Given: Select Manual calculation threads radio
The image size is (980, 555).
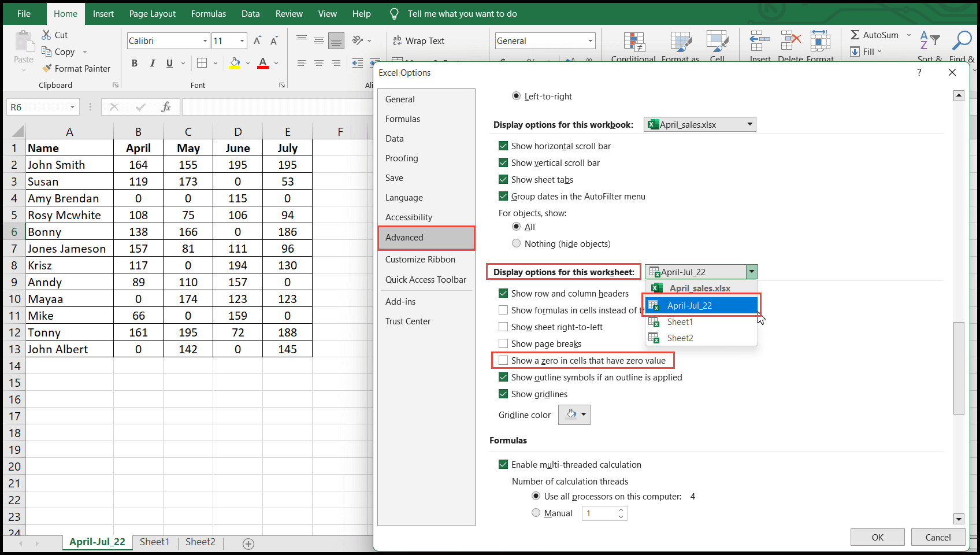Looking at the screenshot, I should 536,513.
